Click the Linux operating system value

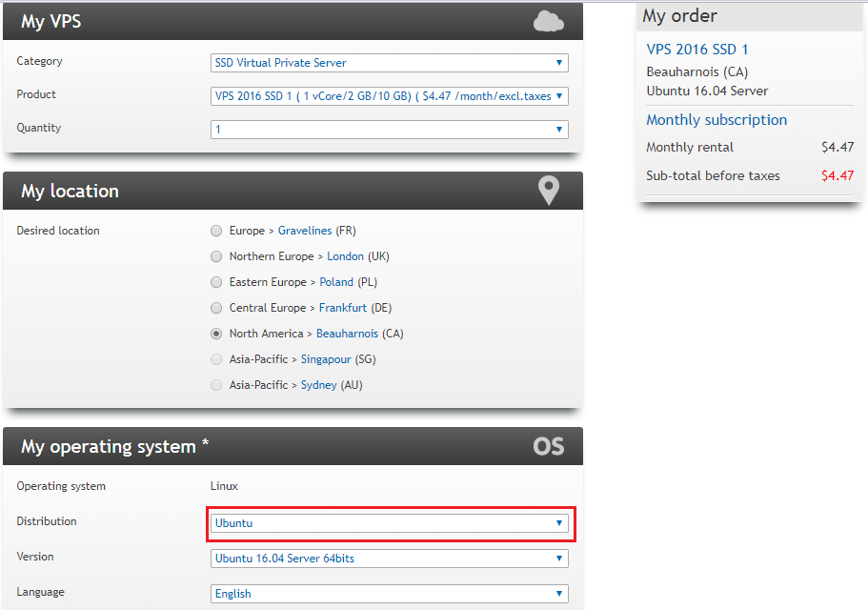pyautogui.click(x=224, y=486)
